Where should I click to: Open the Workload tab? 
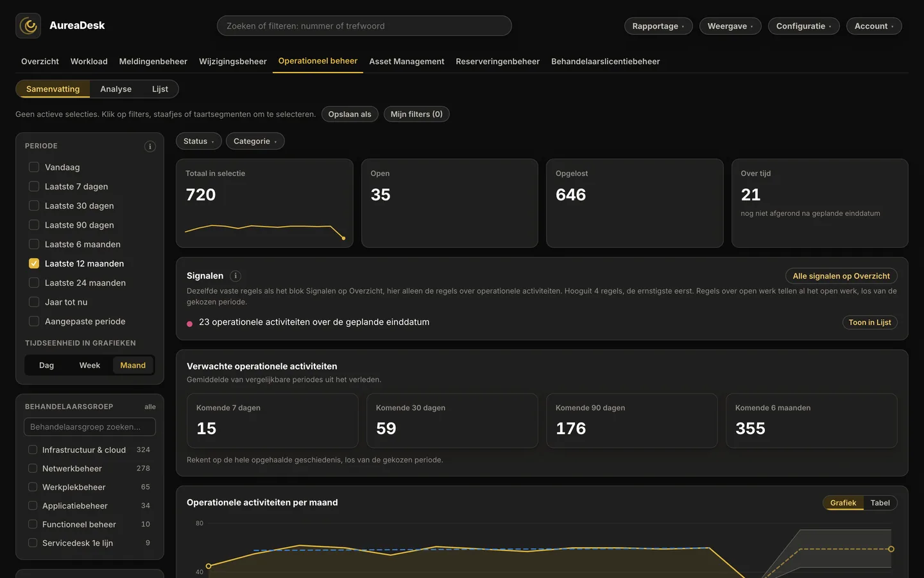point(89,62)
